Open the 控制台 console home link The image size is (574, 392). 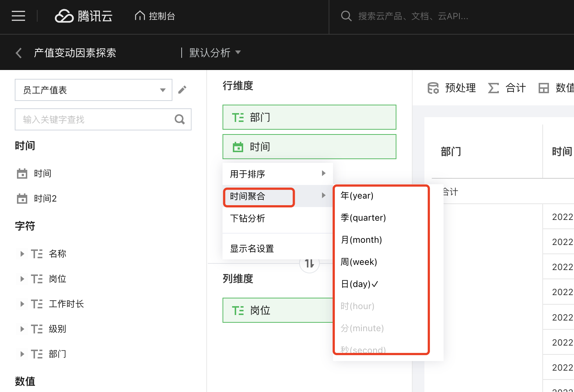155,16
